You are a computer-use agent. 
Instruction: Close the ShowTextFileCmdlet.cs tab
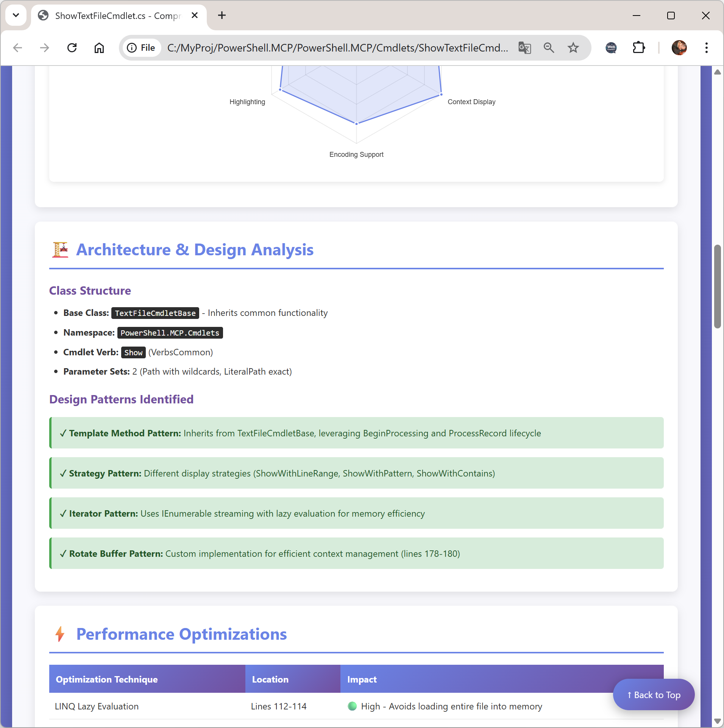click(195, 16)
